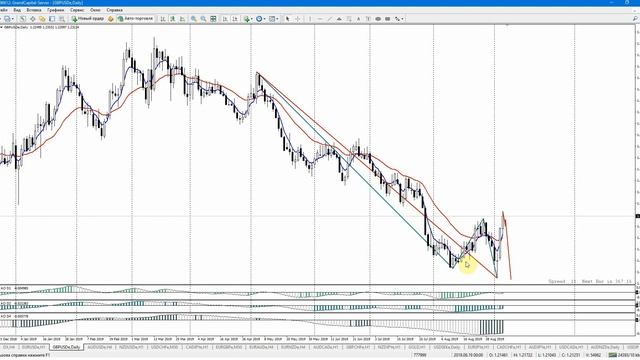Image resolution: width=640 pixels, height=360 pixels.
Task: Toggle chart auto scroll
Action: 225,19
